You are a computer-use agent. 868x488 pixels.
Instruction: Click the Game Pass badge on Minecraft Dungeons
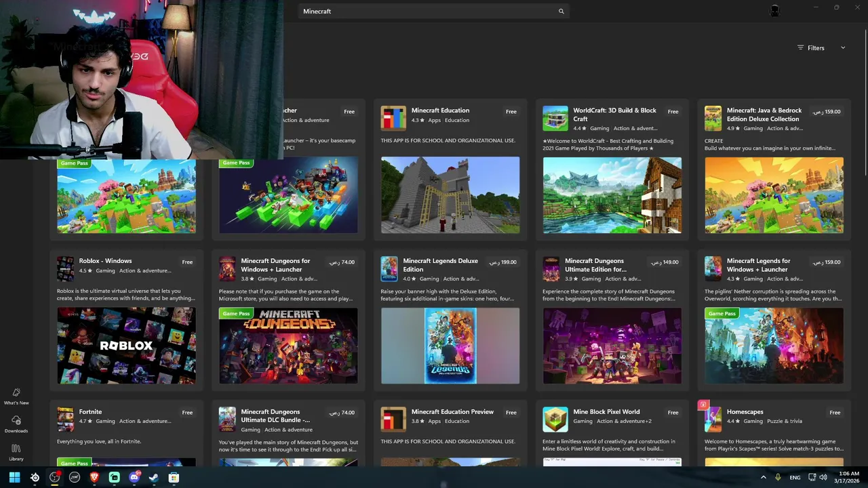[236, 313]
